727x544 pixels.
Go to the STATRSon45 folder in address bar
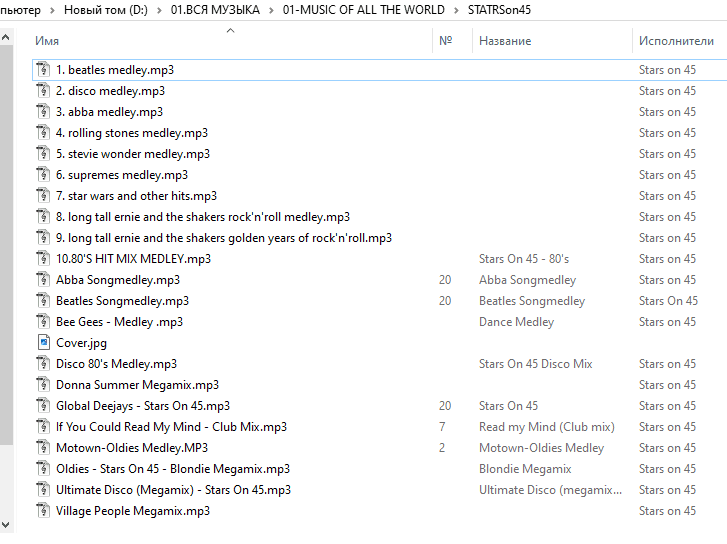point(499,10)
